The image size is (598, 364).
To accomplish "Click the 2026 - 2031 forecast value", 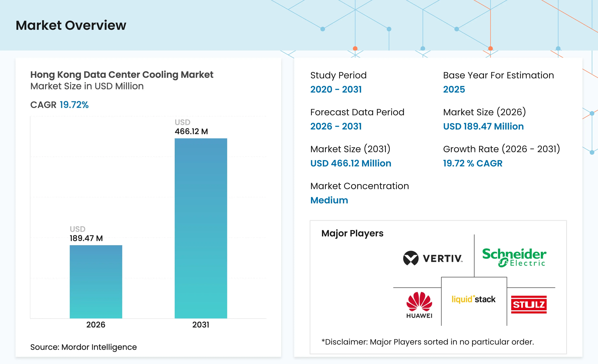I will tap(336, 126).
